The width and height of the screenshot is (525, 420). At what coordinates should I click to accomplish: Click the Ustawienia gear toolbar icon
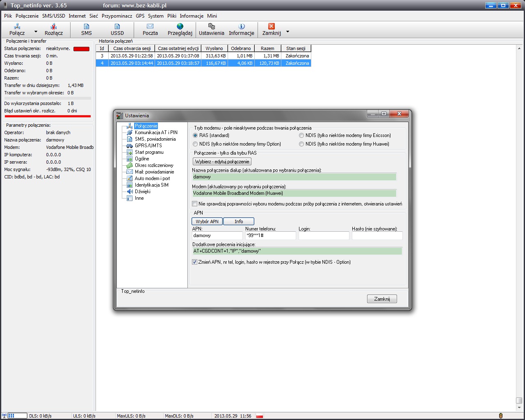click(x=211, y=27)
